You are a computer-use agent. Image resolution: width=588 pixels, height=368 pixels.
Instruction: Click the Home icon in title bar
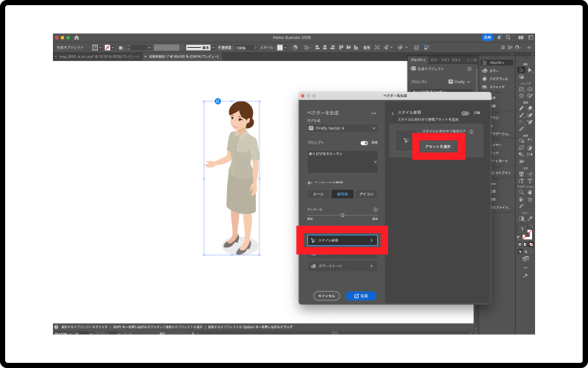[x=76, y=37]
